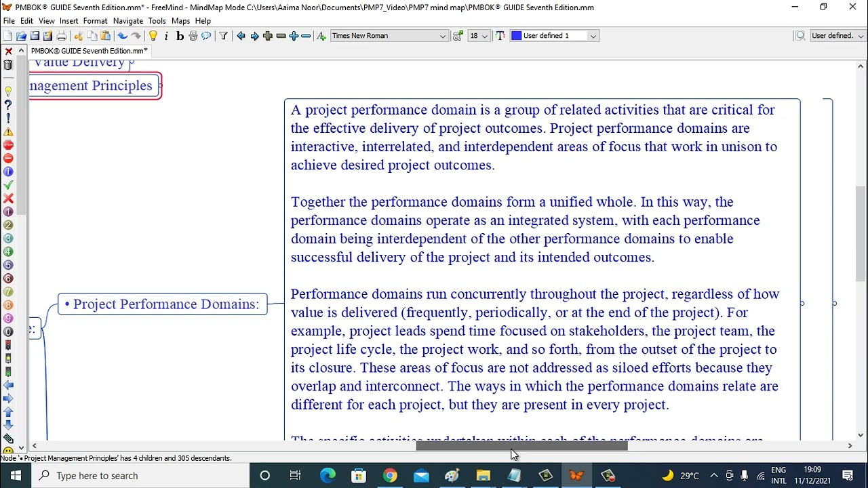Click the fold circle right of the text node

point(802,304)
